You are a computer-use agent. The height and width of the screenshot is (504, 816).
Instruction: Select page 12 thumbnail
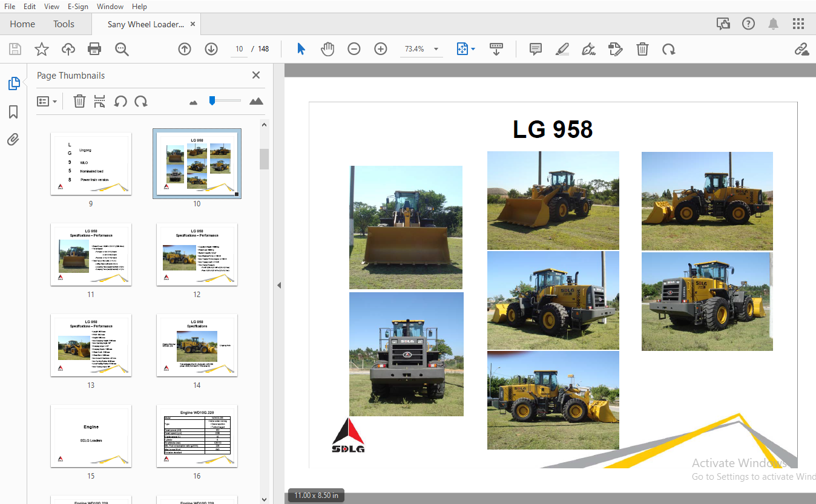tap(197, 254)
